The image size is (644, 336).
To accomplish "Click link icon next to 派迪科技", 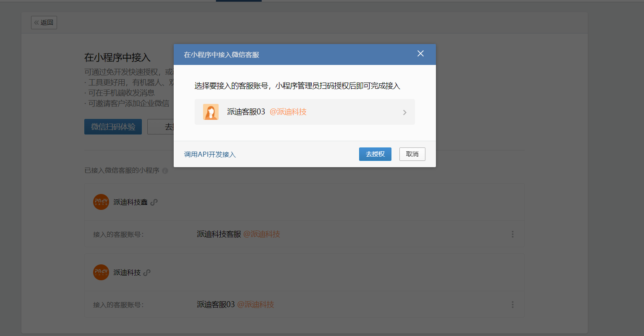I will (147, 273).
